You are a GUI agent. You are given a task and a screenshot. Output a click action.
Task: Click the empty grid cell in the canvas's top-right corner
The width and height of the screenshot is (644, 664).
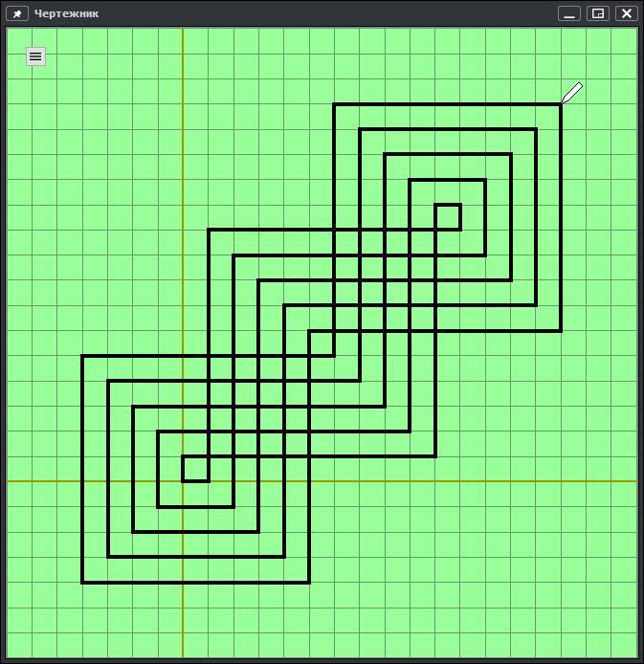coord(624,40)
